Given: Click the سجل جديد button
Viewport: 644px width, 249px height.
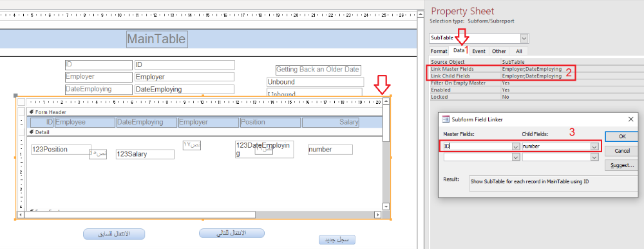Looking at the screenshot, I should (x=337, y=239).
